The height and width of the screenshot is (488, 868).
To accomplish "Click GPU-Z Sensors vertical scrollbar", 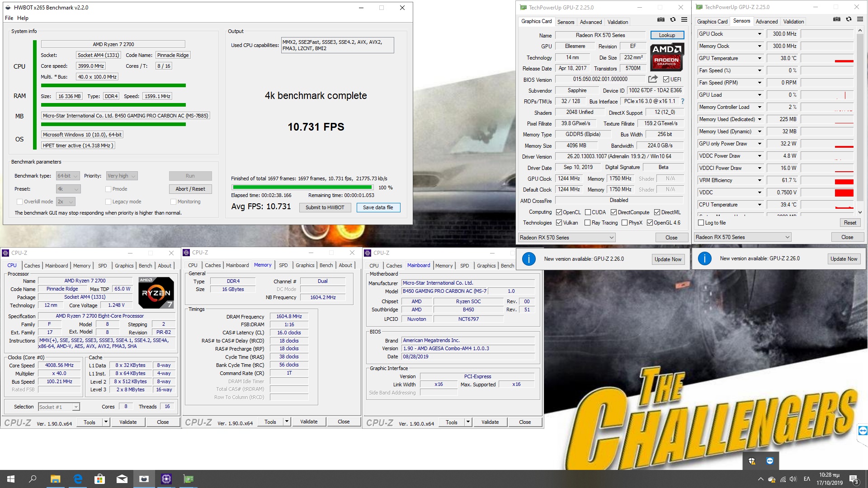I will tap(860, 122).
